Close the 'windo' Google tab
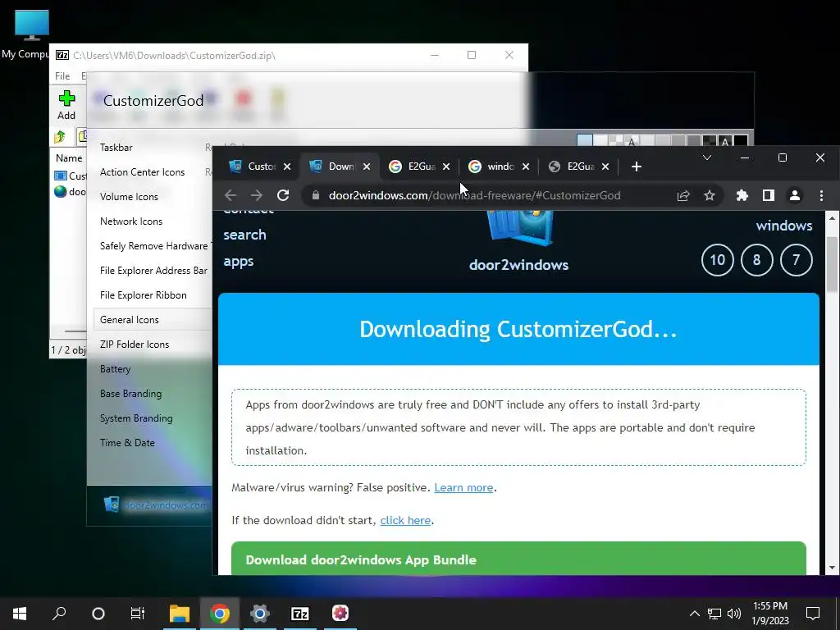The height and width of the screenshot is (630, 840). point(526,167)
